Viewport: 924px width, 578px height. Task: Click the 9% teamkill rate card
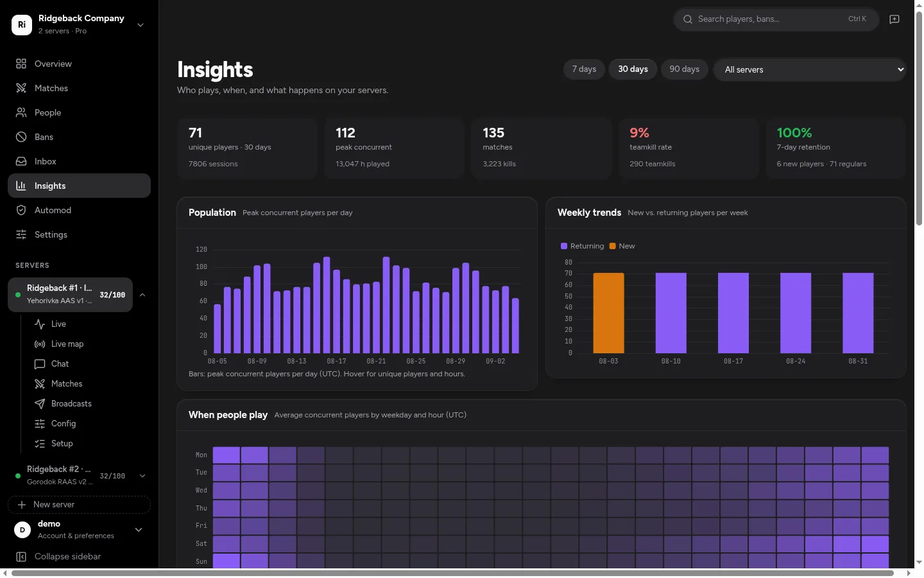(x=689, y=148)
